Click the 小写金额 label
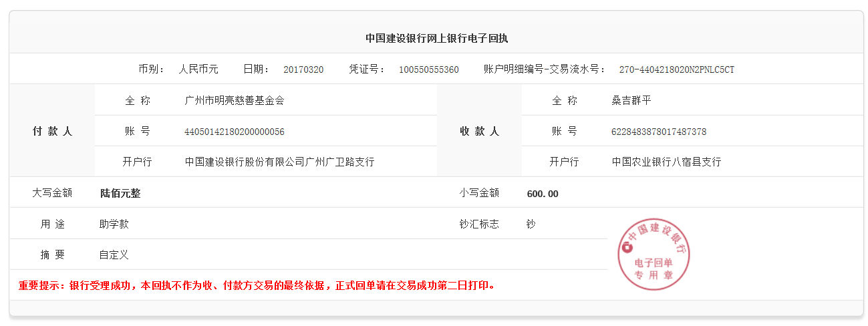The image size is (868, 326). [x=479, y=193]
